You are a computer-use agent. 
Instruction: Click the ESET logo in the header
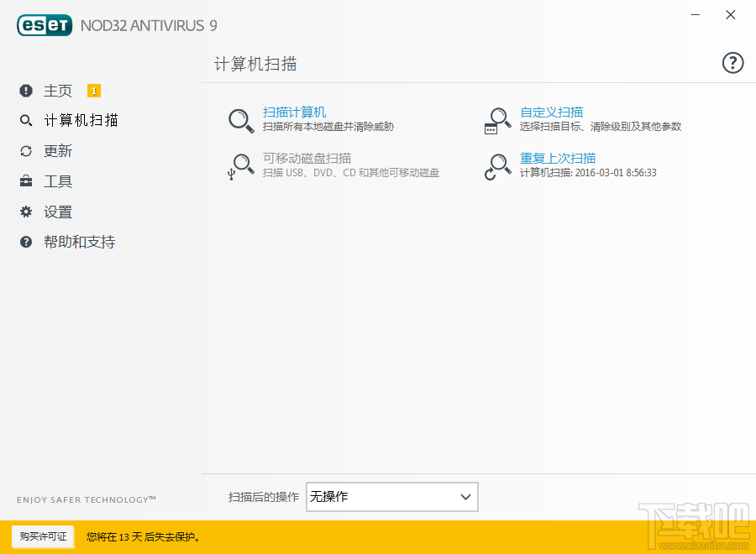click(44, 25)
